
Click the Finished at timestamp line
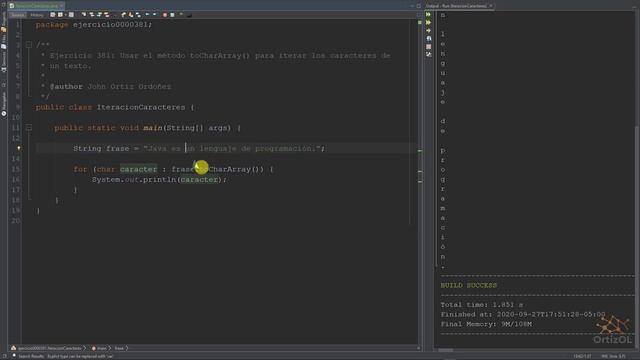[x=523, y=314]
